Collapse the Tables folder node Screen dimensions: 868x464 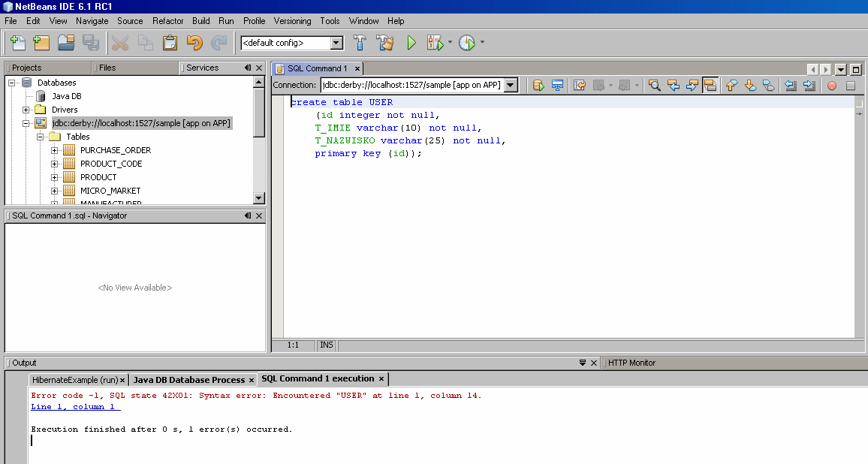40,137
